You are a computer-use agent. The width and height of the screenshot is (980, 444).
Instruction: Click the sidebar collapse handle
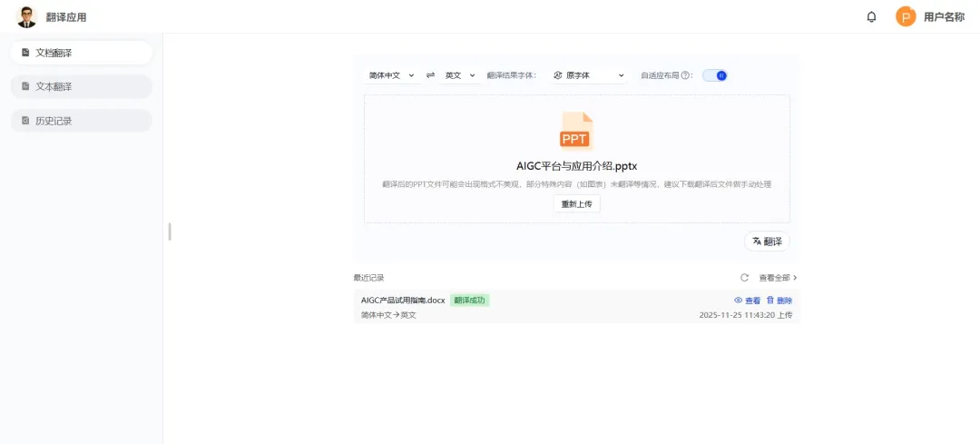pos(170,232)
